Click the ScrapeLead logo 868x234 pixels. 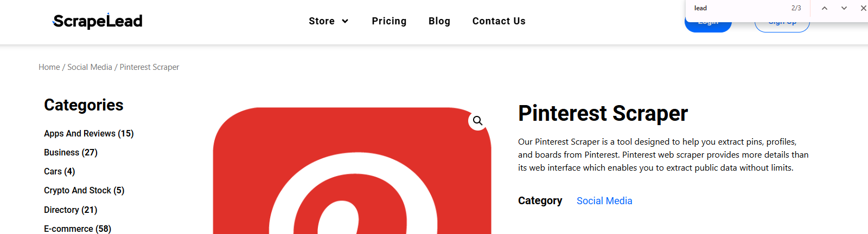pyautogui.click(x=98, y=21)
